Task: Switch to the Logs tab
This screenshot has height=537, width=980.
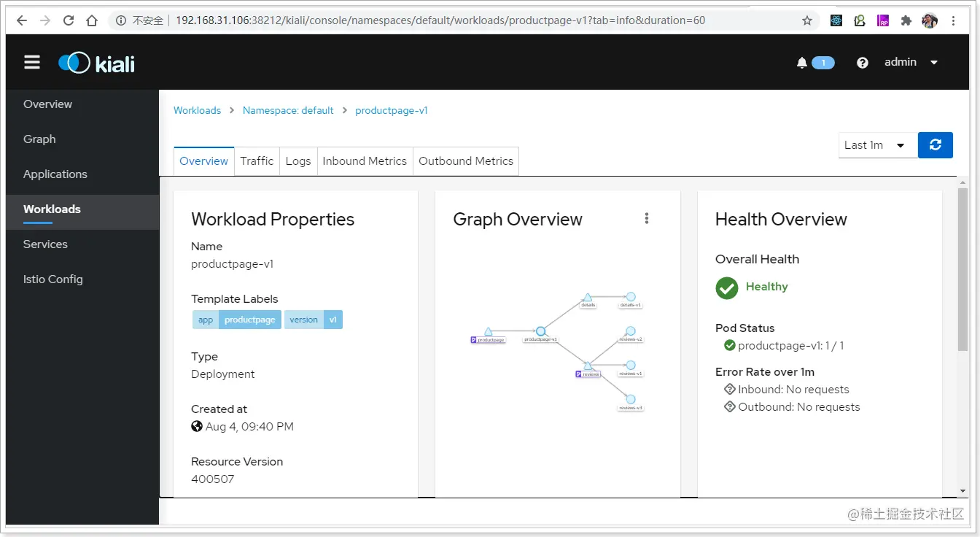Action: [298, 161]
